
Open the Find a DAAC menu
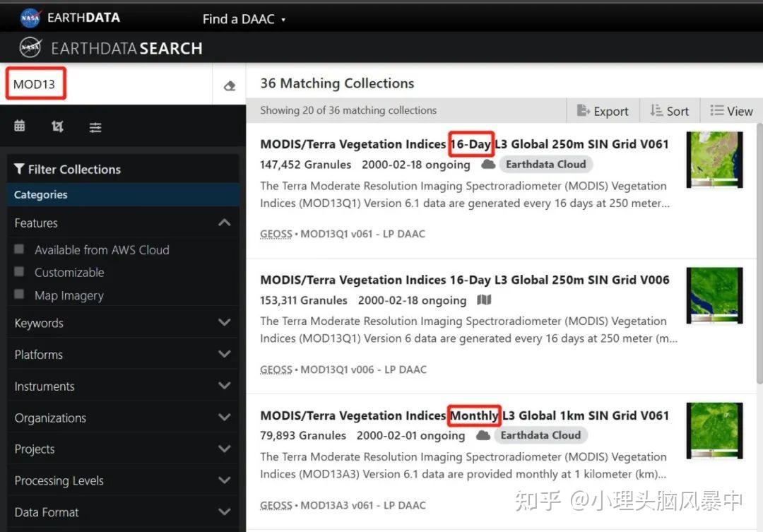244,19
